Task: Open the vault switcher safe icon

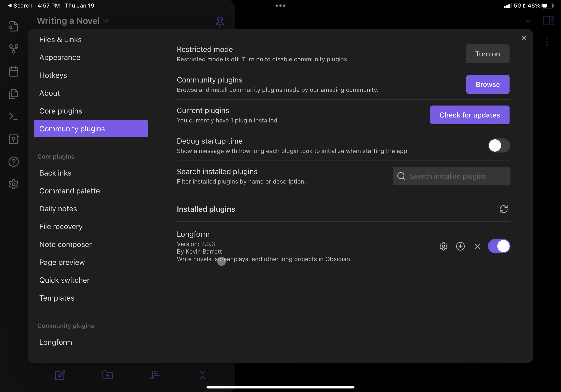Action: pyautogui.click(x=13, y=139)
